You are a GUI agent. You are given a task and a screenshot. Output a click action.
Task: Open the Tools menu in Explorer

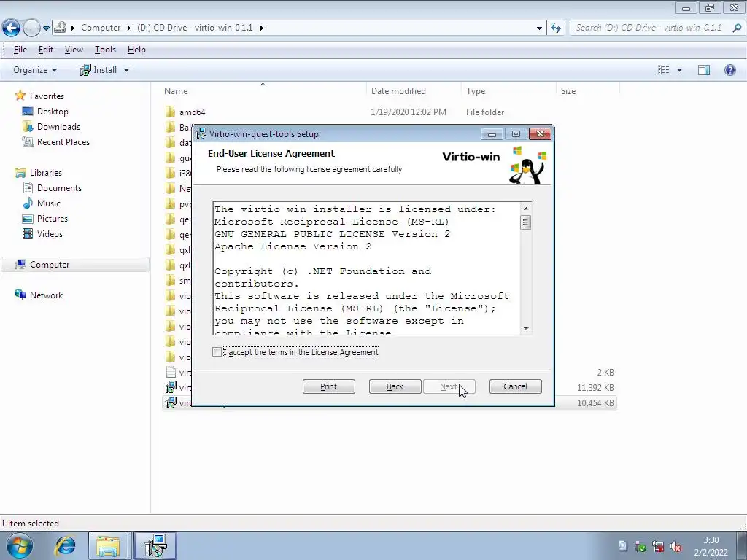[105, 50]
